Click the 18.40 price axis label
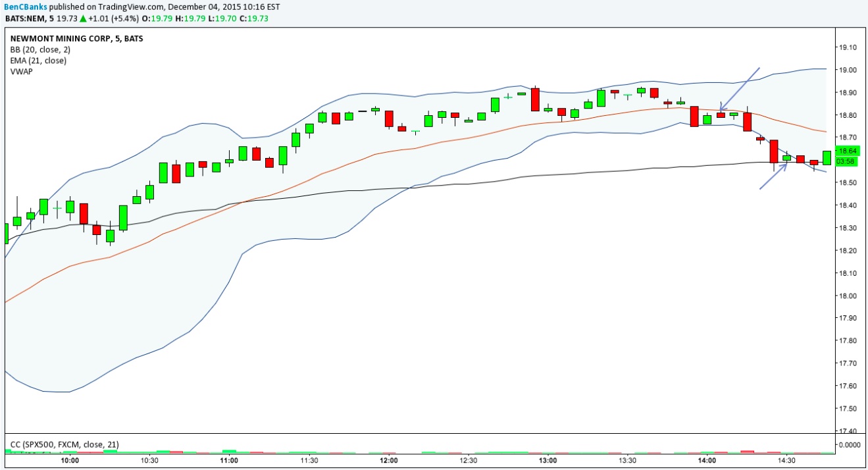 pyautogui.click(x=848, y=205)
